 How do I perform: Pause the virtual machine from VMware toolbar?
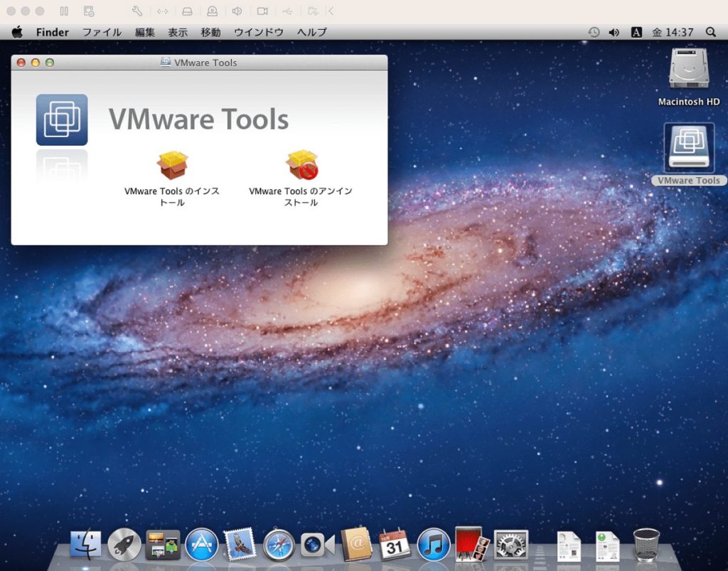64,11
